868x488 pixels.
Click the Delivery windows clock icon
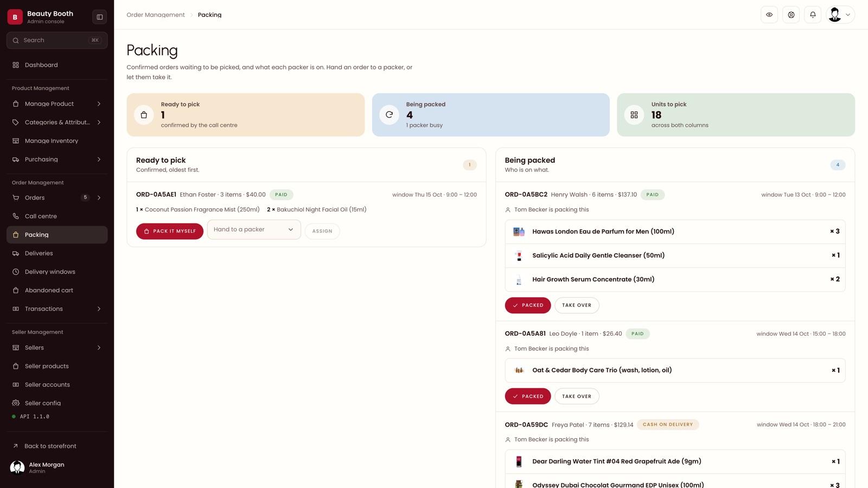pyautogui.click(x=16, y=272)
